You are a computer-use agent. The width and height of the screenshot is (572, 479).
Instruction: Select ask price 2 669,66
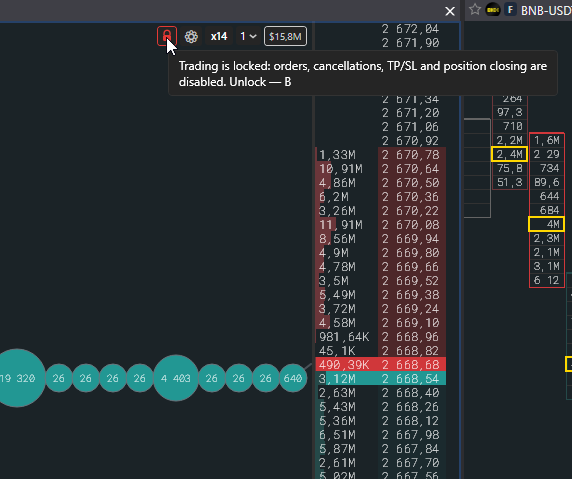tap(411, 267)
